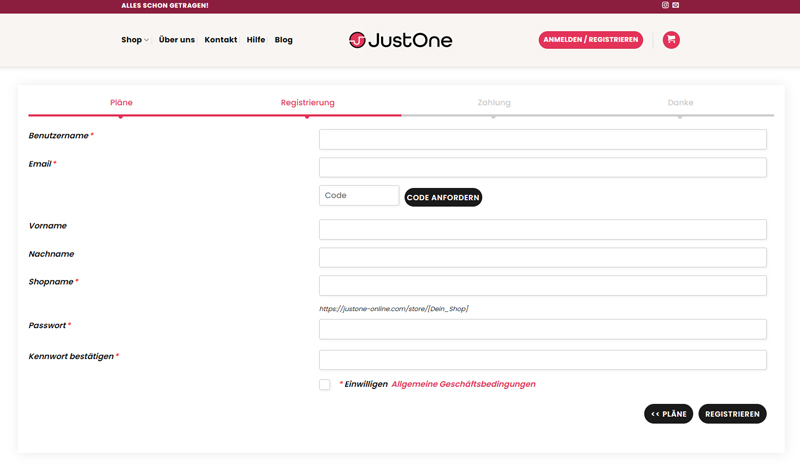Click the 'Alles schon getragen!' banner text
This screenshot has height=466, width=800.
pos(165,6)
